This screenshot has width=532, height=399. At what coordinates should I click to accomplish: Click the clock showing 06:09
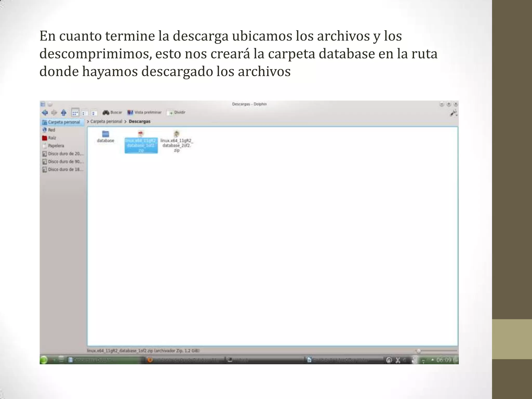click(444, 360)
